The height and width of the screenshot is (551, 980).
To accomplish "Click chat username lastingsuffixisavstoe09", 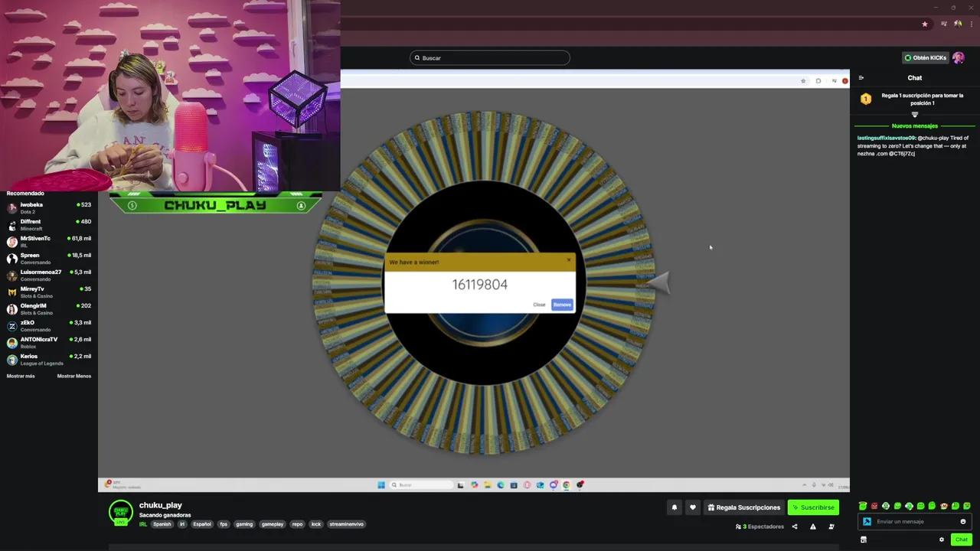I will coord(887,139).
